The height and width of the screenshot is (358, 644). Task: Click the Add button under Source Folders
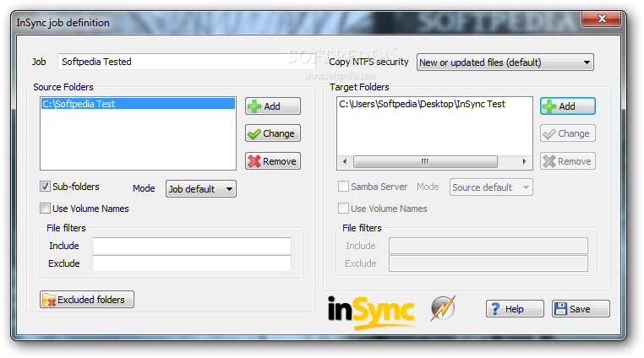coord(273,106)
